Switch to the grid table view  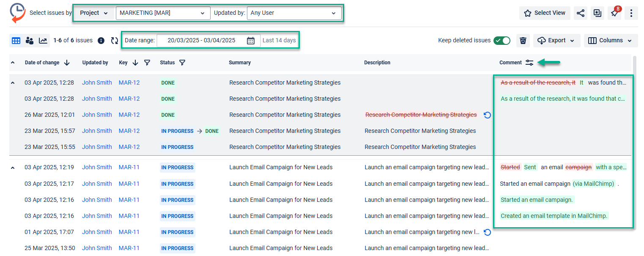(16, 41)
